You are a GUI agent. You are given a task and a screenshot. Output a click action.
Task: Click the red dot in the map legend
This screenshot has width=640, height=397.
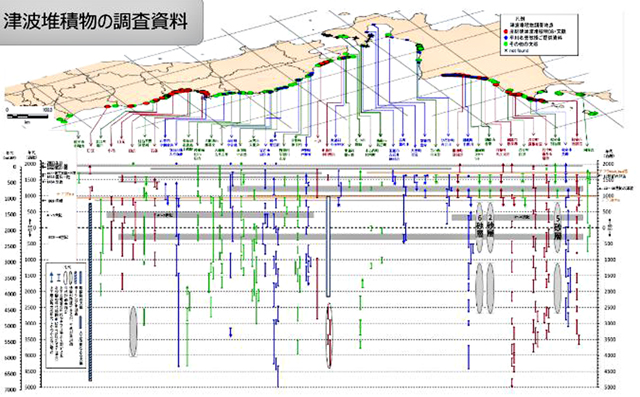pyautogui.click(x=506, y=31)
